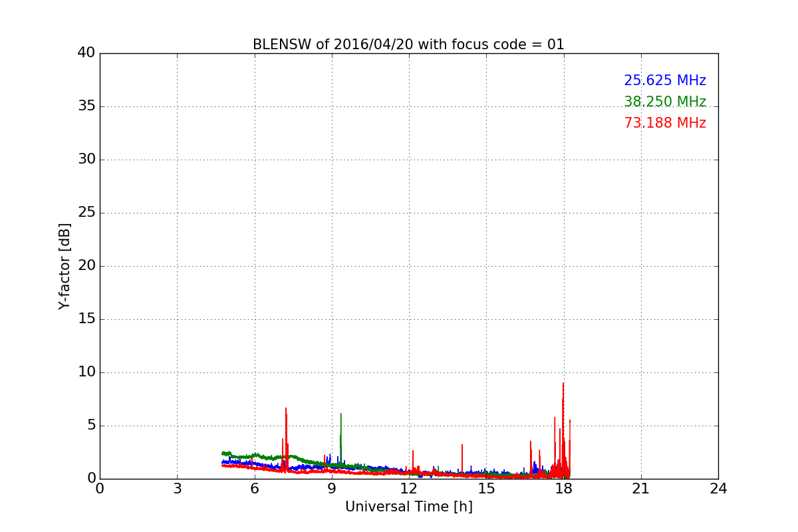
Task: Click the 'Y-factor [dB]' axis label
Action: coord(65,266)
